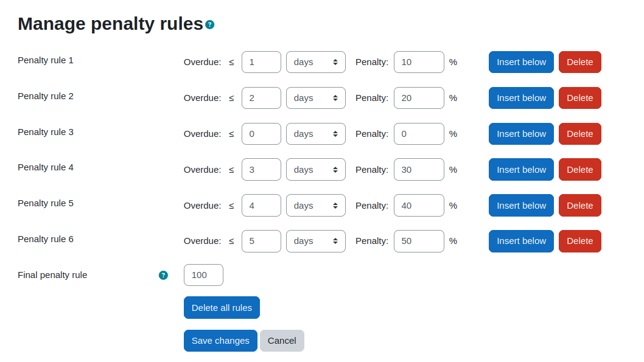Screen dimensions: 644x362
Task: Select the Overdue field showing 0 in rule 3
Action: click(x=261, y=134)
